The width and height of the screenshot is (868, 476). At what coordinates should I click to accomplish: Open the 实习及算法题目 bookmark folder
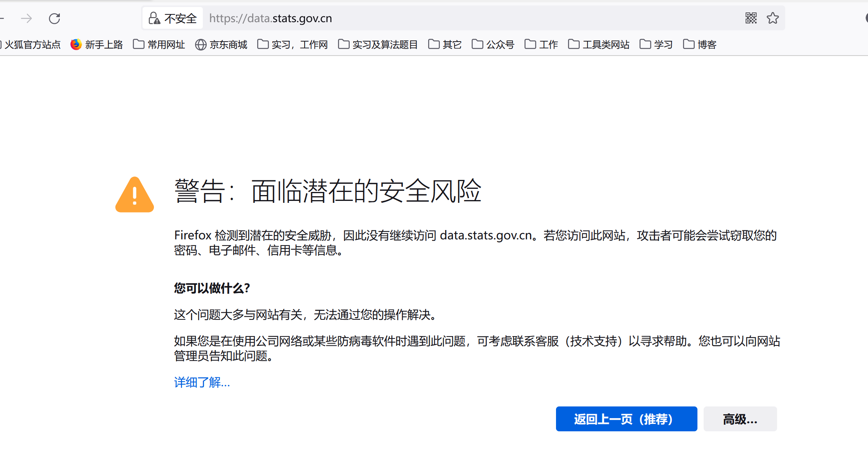[x=378, y=45]
